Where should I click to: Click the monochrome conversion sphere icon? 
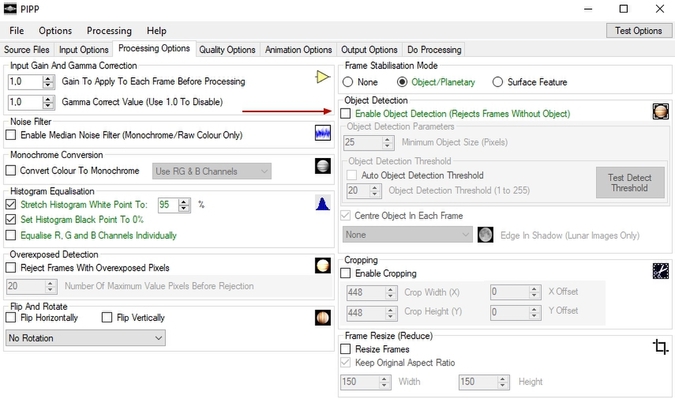pos(322,167)
